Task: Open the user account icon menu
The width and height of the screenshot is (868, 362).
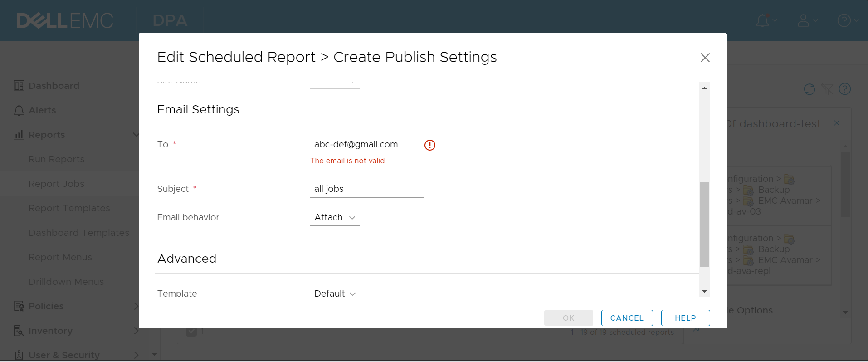Action: (x=803, y=20)
